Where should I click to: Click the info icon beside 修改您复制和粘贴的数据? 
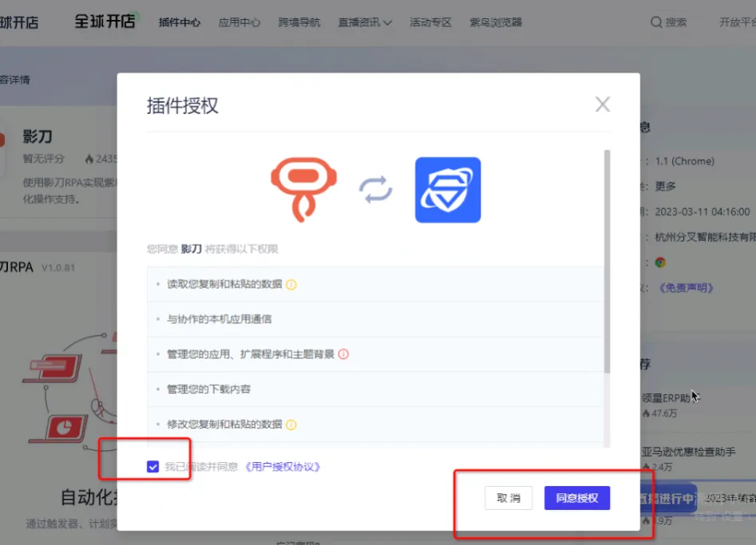pyautogui.click(x=291, y=425)
